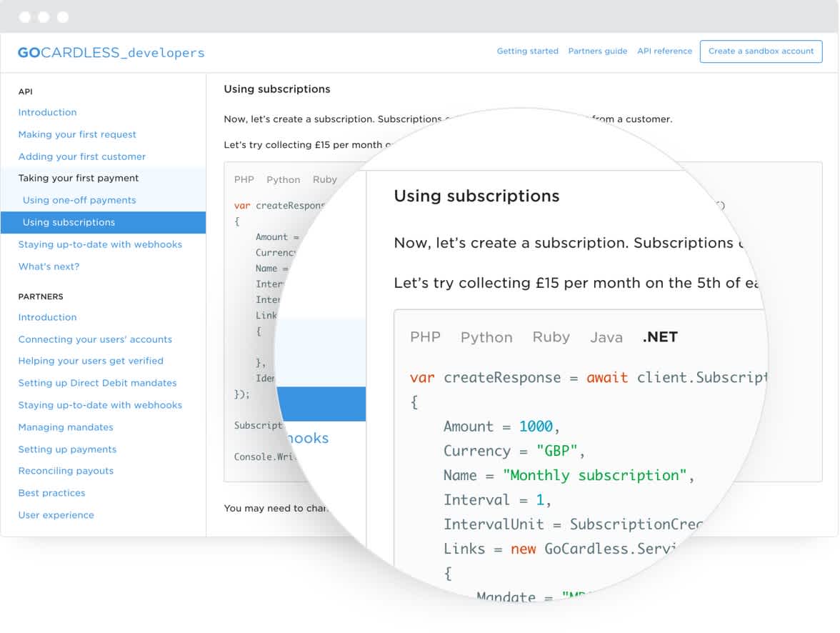Open the API reference link
Viewport: 840px width, 633px height.
pyautogui.click(x=664, y=51)
